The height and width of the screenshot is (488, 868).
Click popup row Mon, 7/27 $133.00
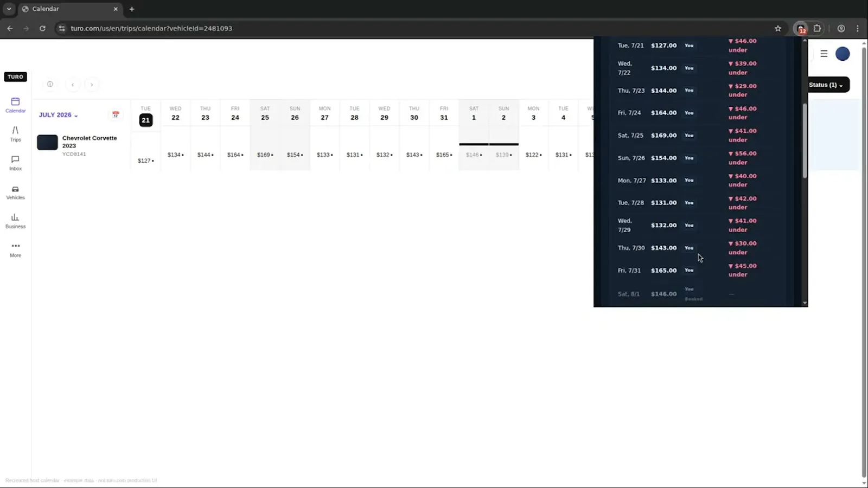(698, 181)
